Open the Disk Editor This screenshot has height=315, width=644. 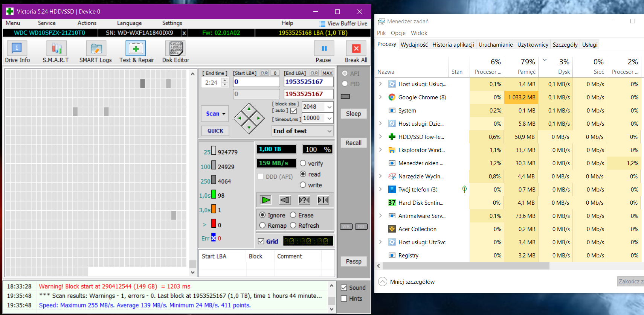[175, 52]
